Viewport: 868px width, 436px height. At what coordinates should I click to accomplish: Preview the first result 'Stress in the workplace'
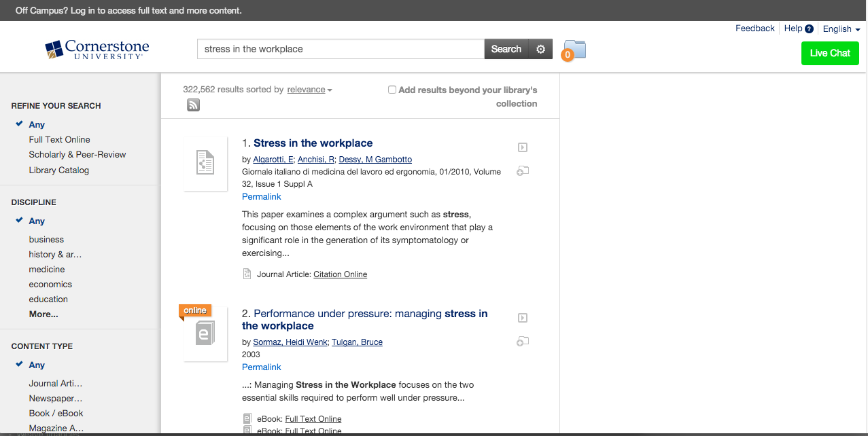point(523,147)
